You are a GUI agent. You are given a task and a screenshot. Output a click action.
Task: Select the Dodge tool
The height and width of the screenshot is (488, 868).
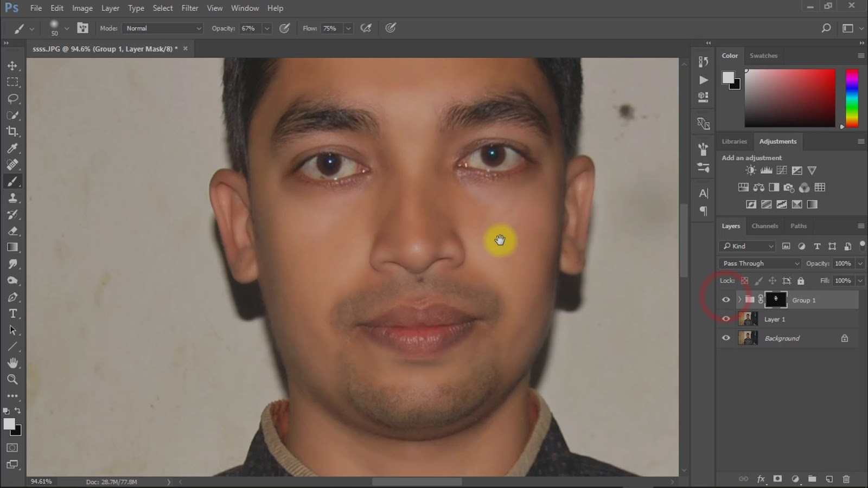click(12, 280)
